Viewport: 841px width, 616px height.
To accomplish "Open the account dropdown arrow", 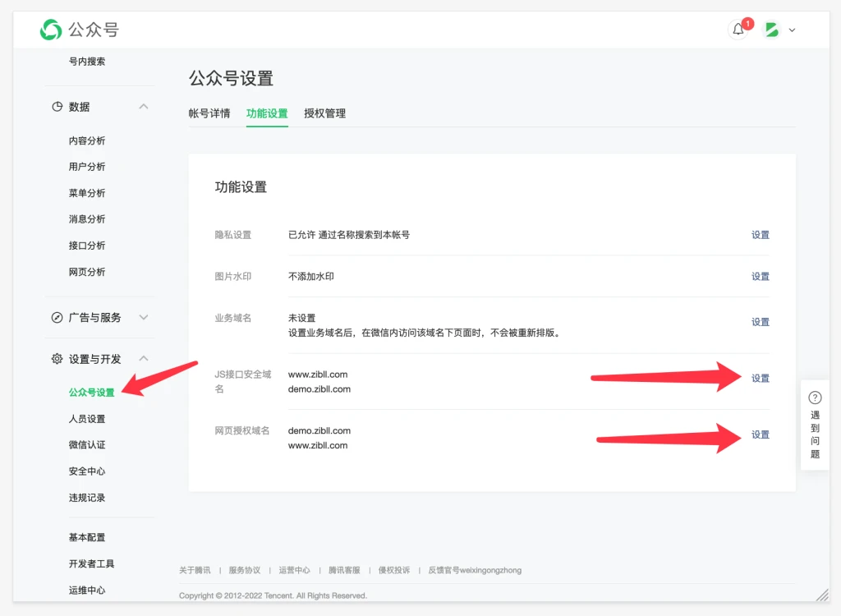I will 792,30.
